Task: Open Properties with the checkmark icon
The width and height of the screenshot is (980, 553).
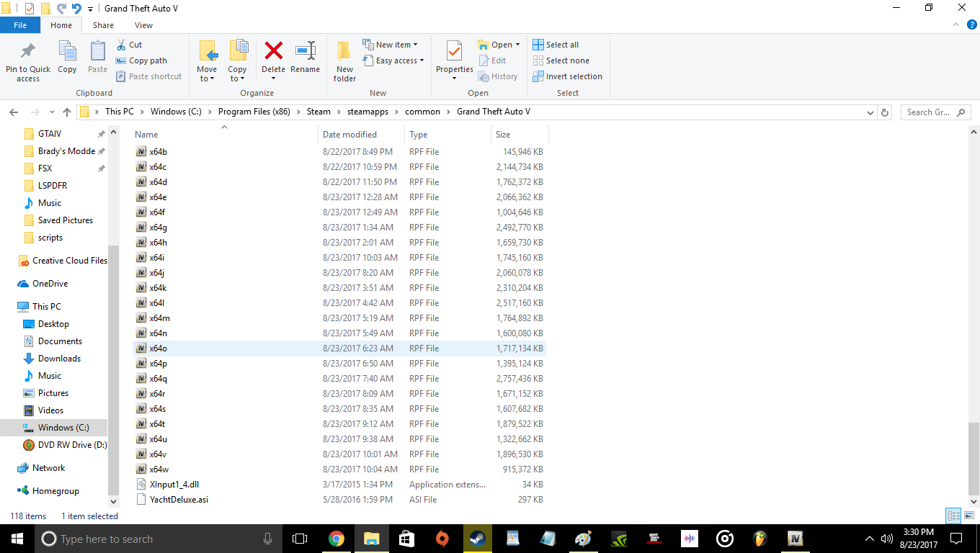Action: point(454,53)
